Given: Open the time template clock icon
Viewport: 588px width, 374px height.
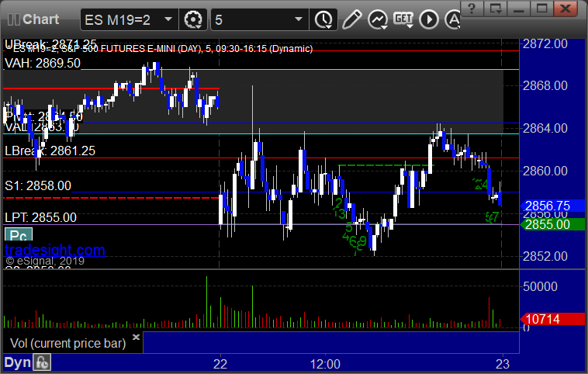Looking at the screenshot, I should tap(323, 19).
